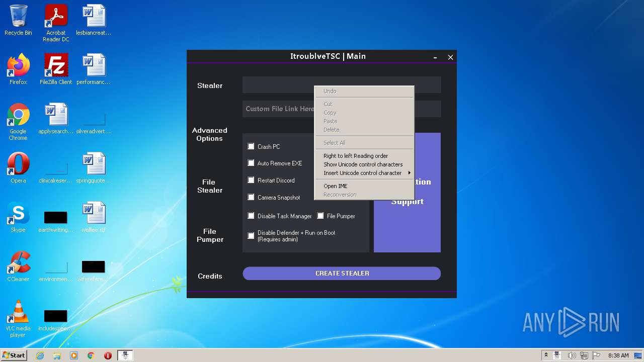
Task: Check Disable Defender + Run on Boot
Action: click(x=251, y=235)
